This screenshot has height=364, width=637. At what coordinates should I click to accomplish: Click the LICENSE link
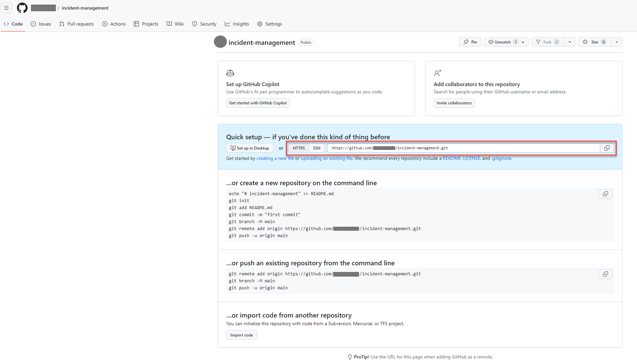click(x=472, y=158)
